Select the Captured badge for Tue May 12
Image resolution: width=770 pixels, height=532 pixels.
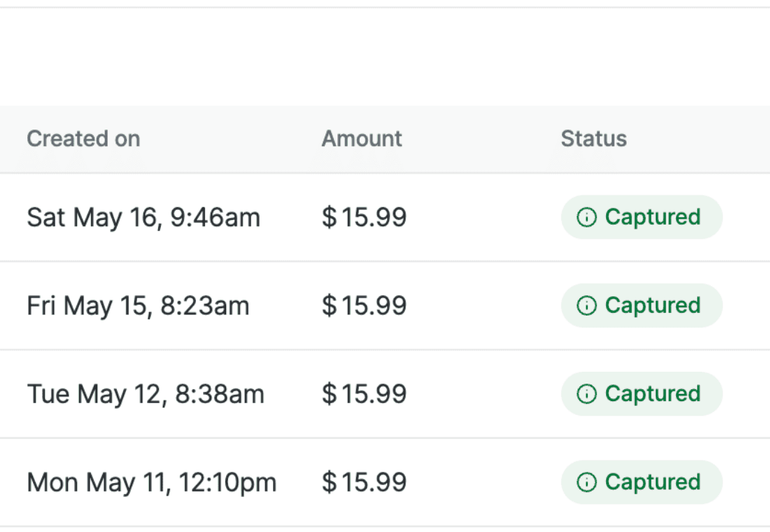point(641,394)
